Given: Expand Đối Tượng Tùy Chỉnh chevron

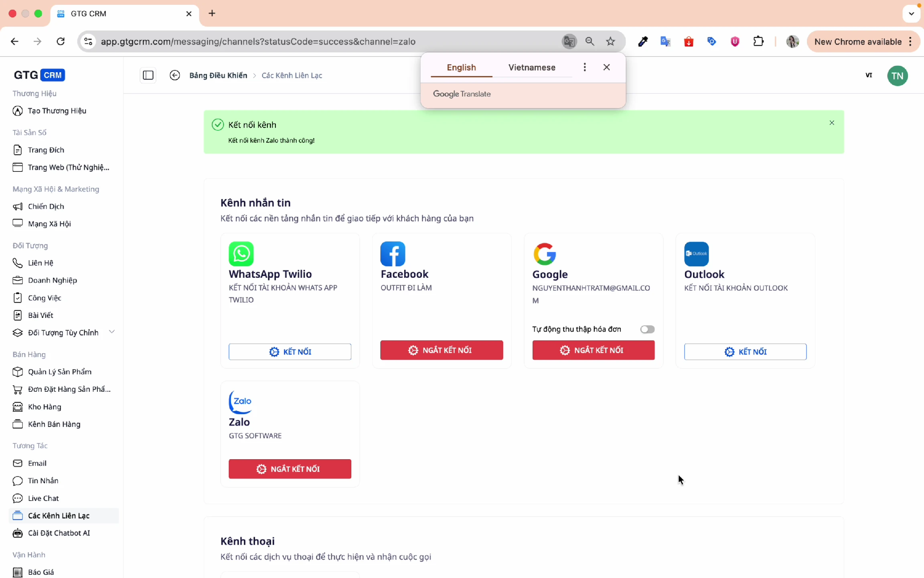Looking at the screenshot, I should click(x=112, y=332).
